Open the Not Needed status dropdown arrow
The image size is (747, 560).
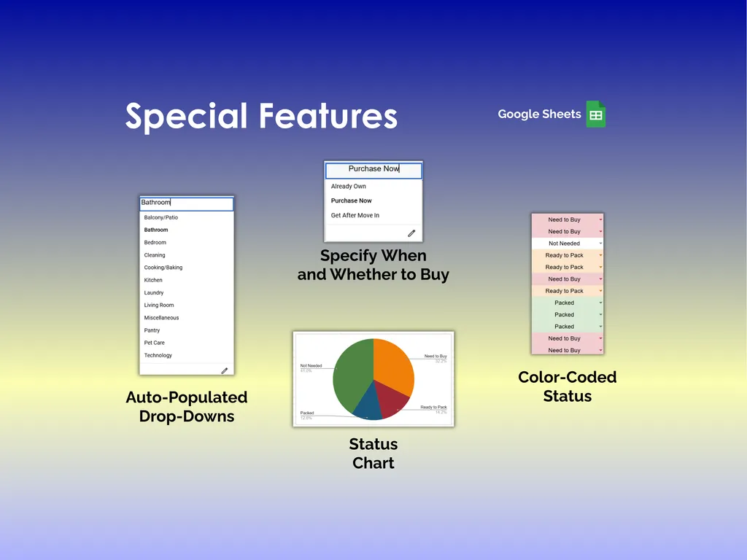pos(600,244)
